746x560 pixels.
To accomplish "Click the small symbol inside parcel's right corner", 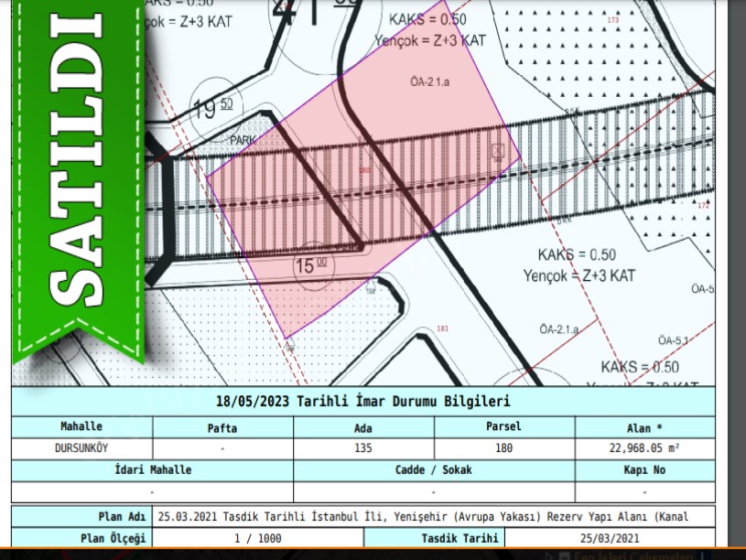I will coord(498,150).
